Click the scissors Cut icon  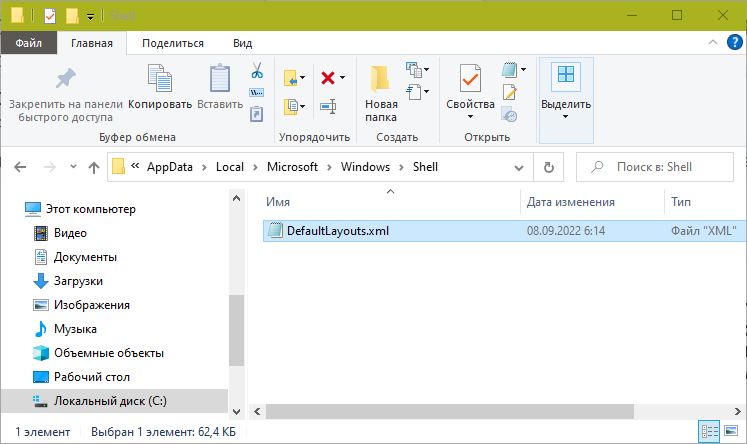coord(256,71)
